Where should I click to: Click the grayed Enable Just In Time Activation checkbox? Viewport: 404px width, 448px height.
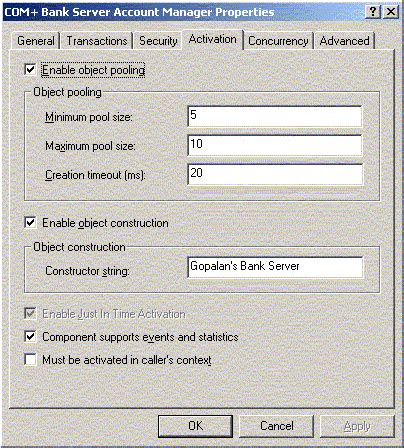coord(30,314)
